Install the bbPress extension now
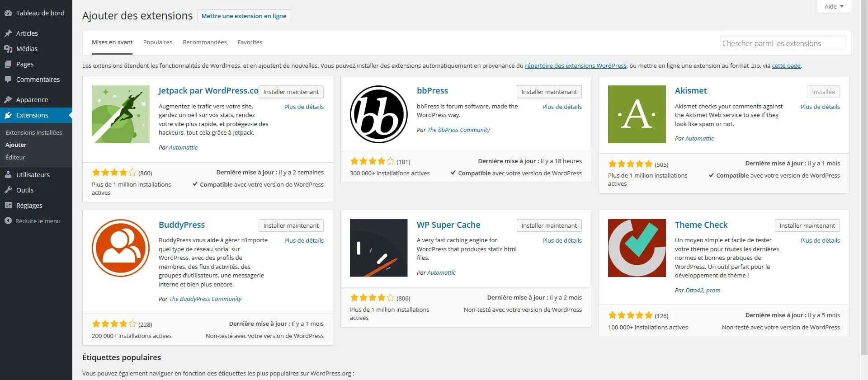 point(549,92)
